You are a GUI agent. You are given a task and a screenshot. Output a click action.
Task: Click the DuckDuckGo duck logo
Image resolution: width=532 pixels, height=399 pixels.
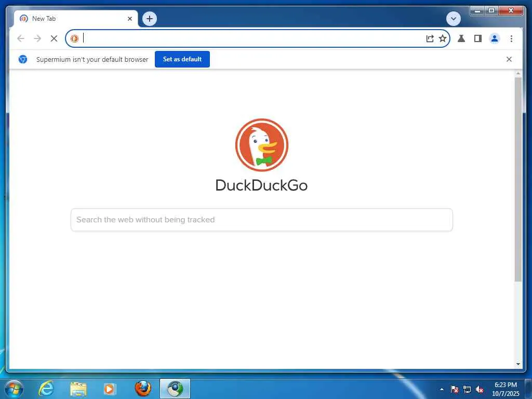pos(262,145)
